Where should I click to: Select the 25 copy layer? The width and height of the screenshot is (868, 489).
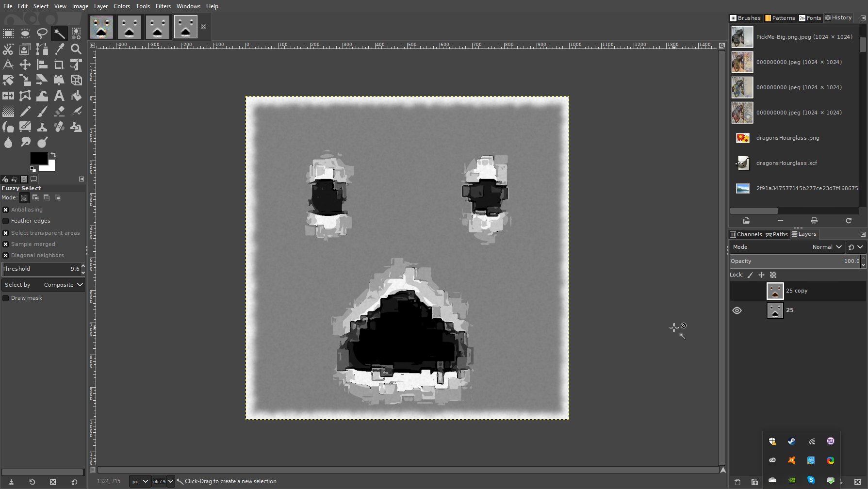[x=798, y=291]
